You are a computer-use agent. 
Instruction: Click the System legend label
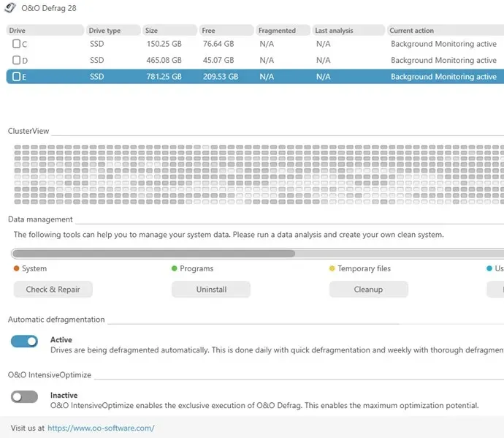pos(34,268)
